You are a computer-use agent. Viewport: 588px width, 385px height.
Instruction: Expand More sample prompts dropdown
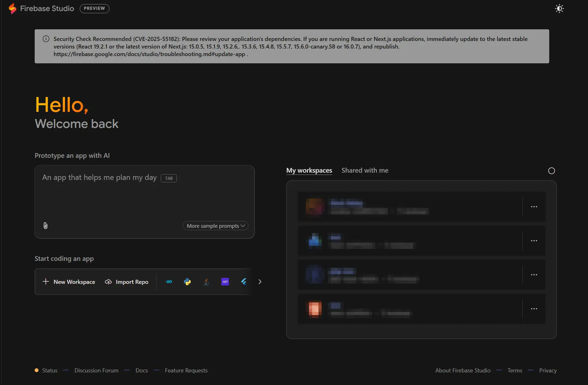tap(216, 226)
